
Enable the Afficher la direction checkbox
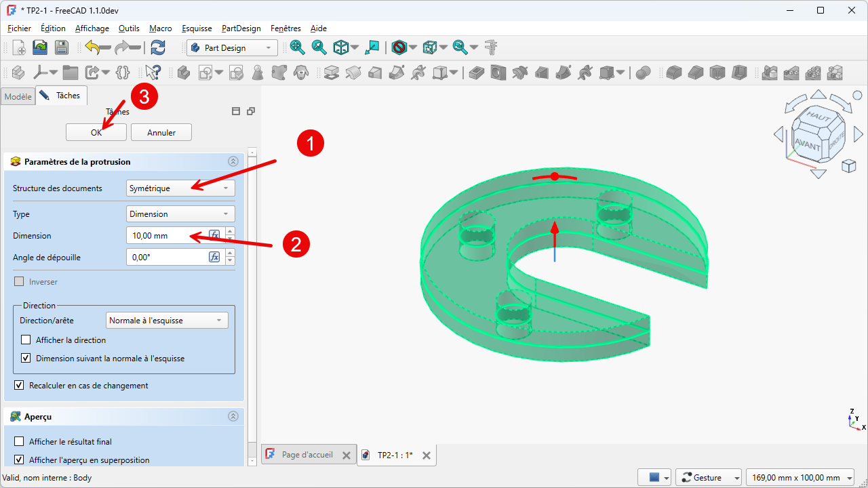pos(26,340)
